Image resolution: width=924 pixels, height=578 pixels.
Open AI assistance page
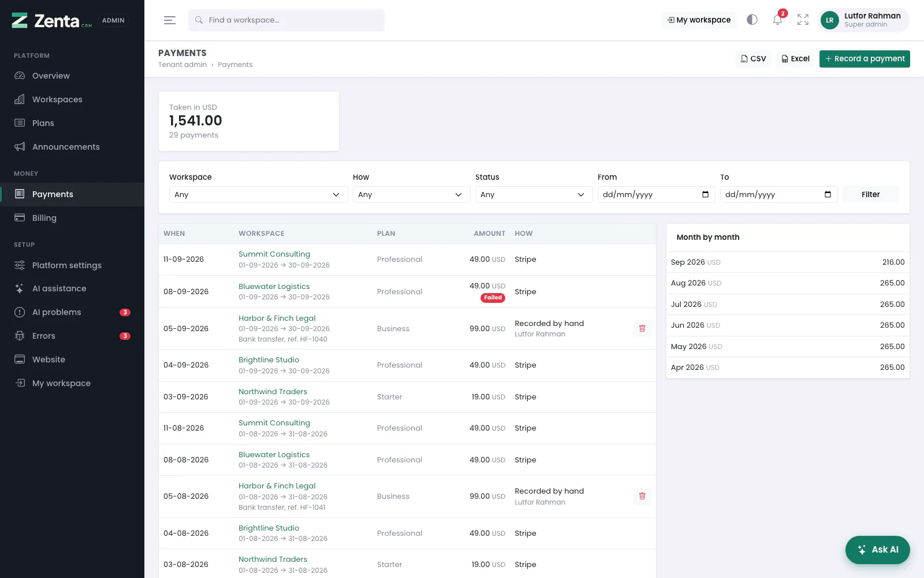click(72, 288)
